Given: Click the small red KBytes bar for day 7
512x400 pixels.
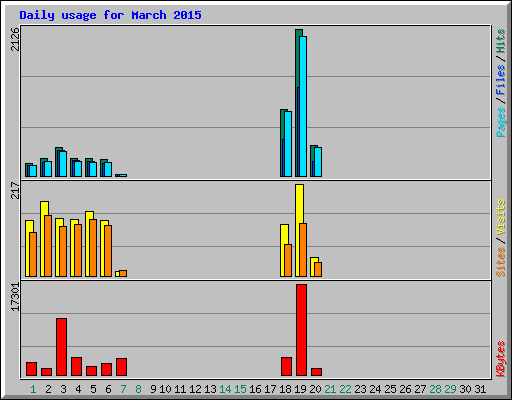Looking at the screenshot, I should [x=121, y=367].
